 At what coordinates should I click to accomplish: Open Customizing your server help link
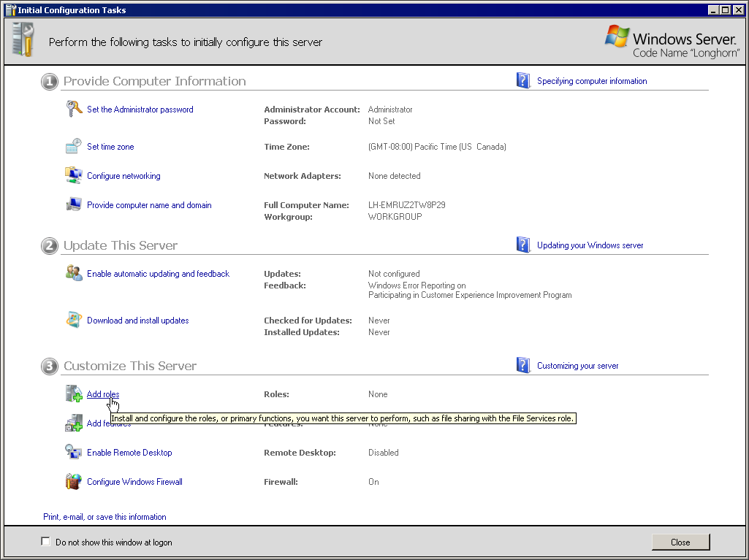(577, 366)
